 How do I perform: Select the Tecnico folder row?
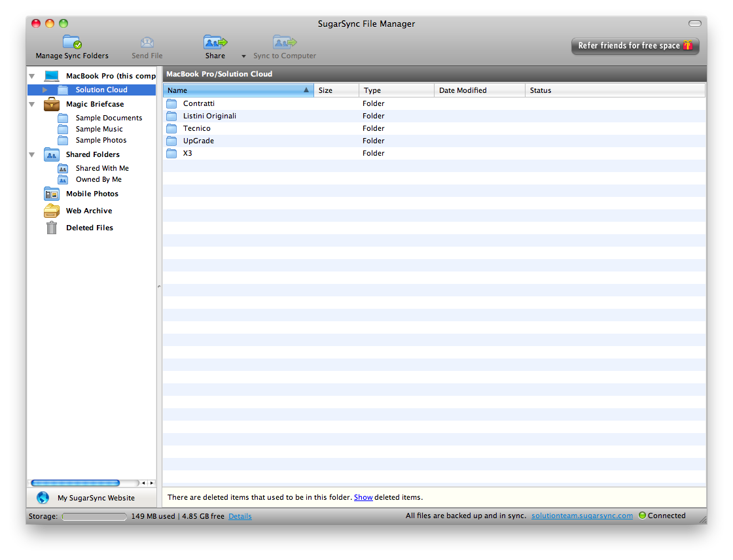(435, 128)
